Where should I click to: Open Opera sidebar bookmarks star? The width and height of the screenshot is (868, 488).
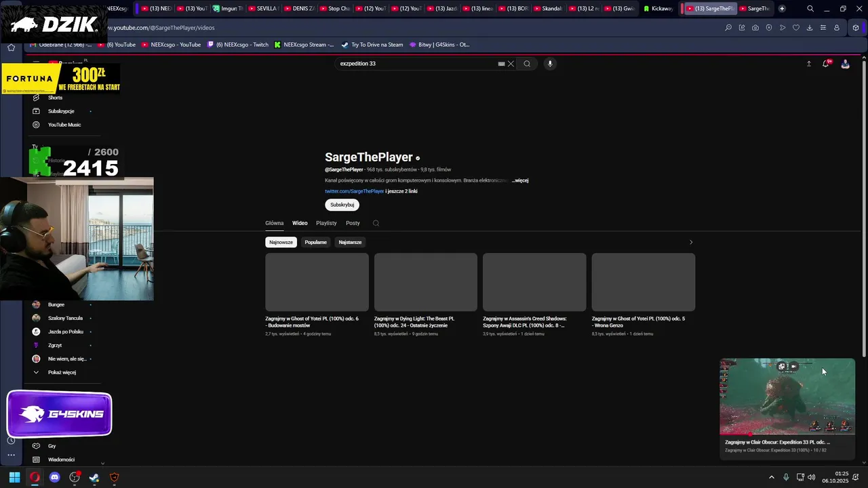coord(11,47)
